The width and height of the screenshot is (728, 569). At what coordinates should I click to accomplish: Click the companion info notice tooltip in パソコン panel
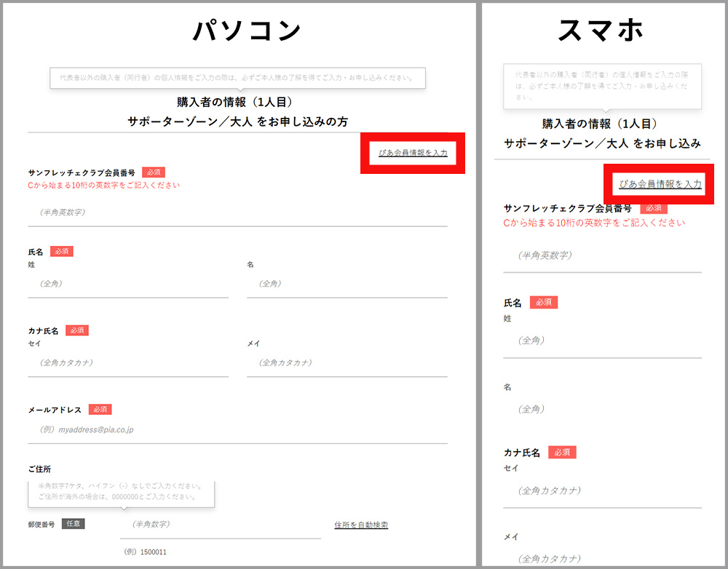(237, 78)
